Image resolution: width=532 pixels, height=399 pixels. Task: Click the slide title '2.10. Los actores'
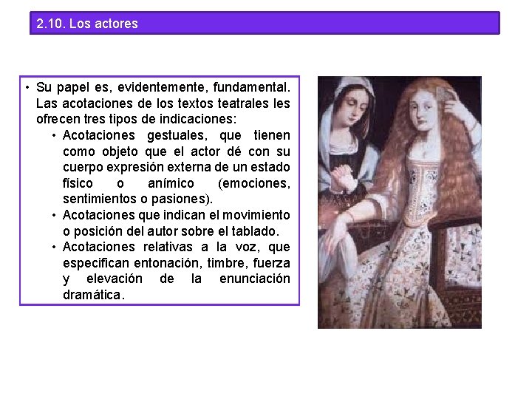tap(87, 24)
